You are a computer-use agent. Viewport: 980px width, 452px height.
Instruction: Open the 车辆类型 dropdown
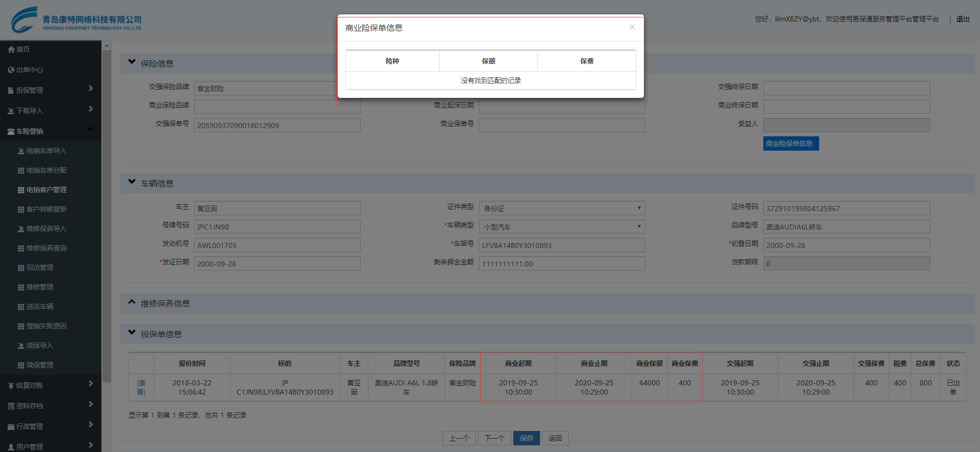pos(561,227)
